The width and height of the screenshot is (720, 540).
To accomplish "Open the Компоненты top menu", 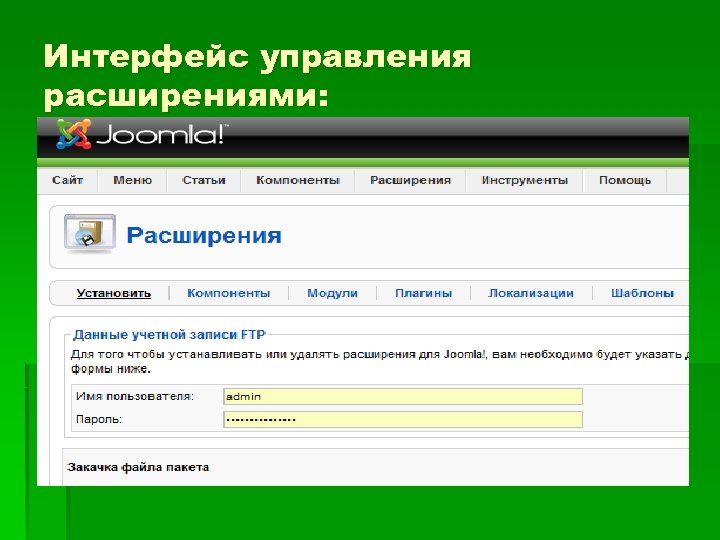I will 298,180.
